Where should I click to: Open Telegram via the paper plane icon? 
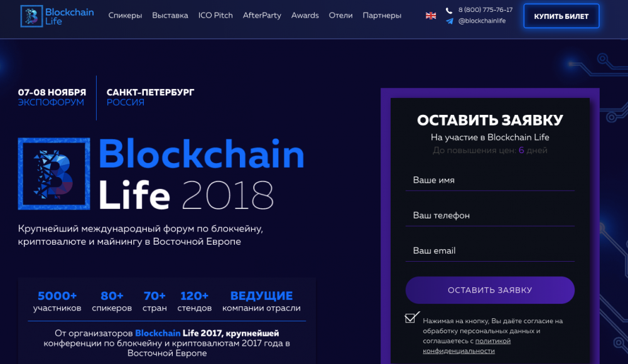pos(450,21)
